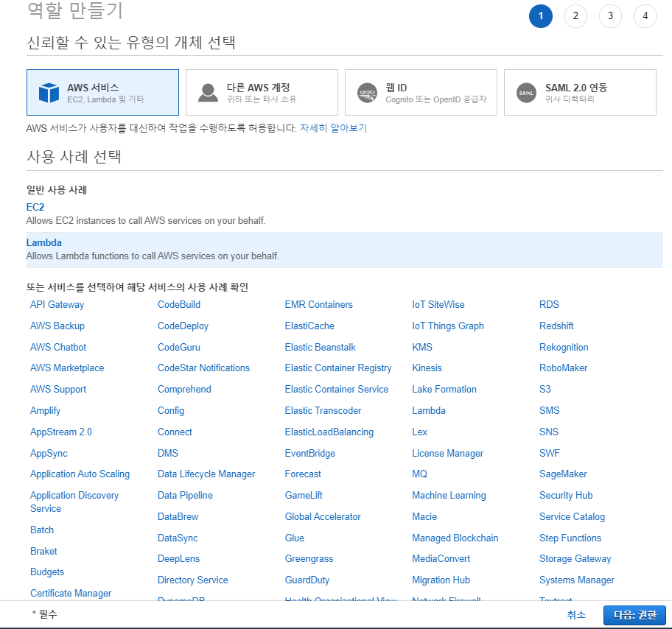Choose RDS service link
672x629 pixels.
point(549,305)
